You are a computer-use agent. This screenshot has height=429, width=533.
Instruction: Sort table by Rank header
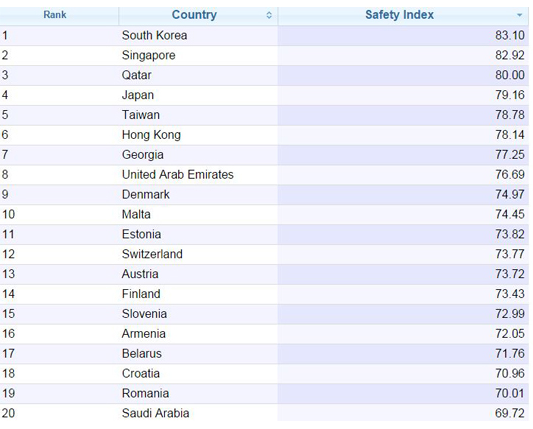(55, 15)
